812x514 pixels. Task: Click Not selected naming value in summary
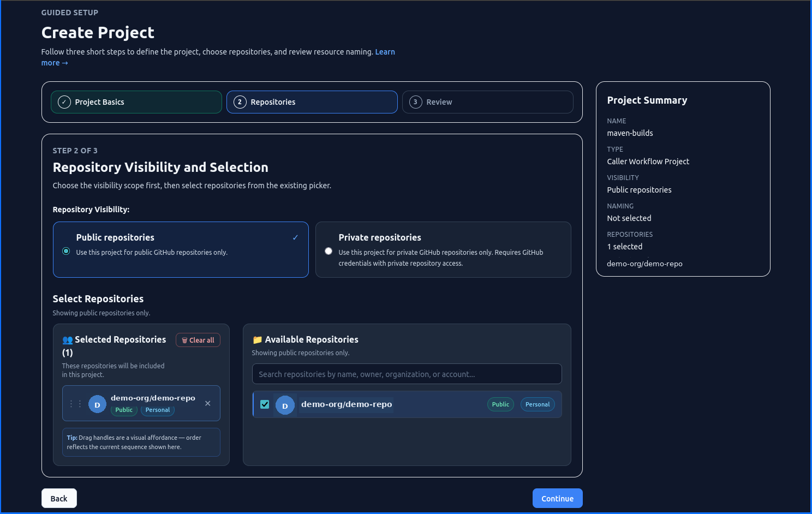[629, 218]
